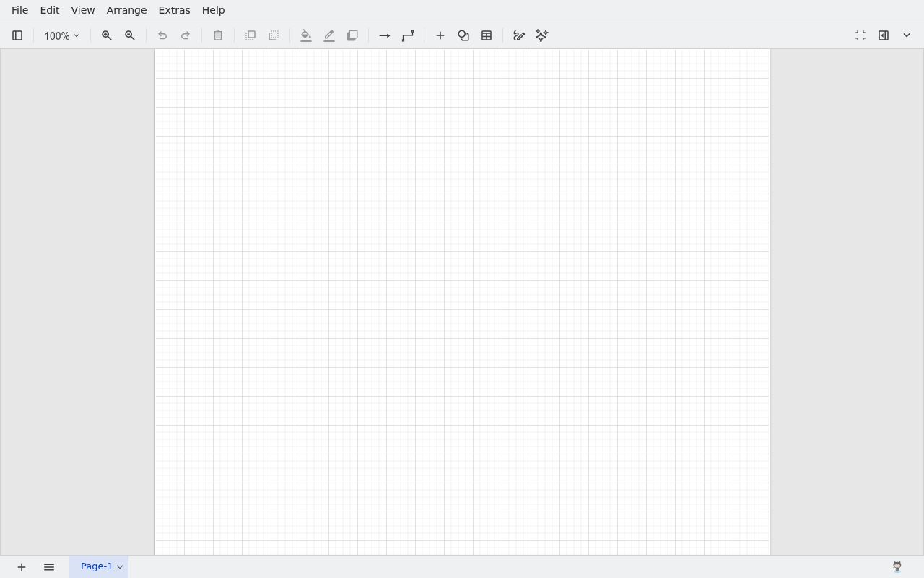This screenshot has width=924, height=578.
Task: Open the View menu
Action: tap(82, 10)
